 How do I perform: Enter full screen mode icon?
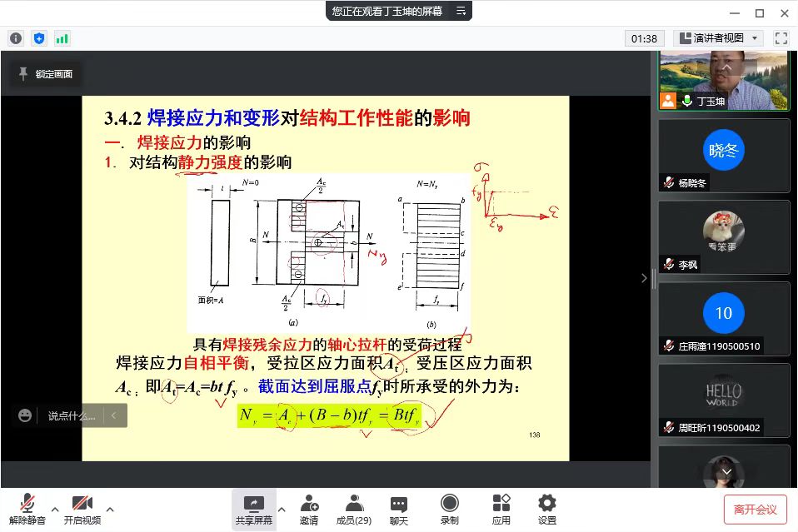tap(781, 38)
